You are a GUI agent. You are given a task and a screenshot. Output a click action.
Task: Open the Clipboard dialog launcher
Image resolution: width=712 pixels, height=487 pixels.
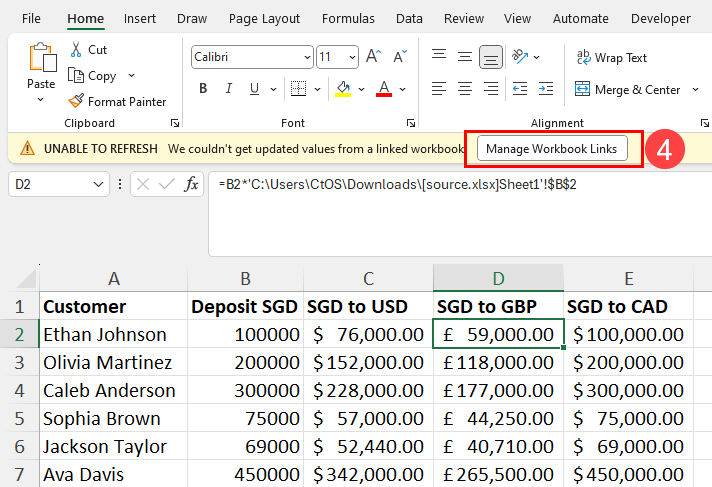175,123
